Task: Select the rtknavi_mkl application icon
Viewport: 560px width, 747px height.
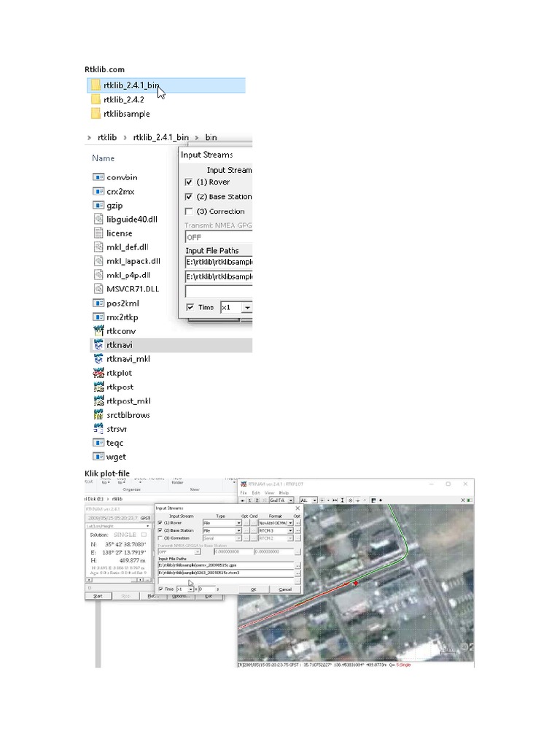Action: point(98,359)
